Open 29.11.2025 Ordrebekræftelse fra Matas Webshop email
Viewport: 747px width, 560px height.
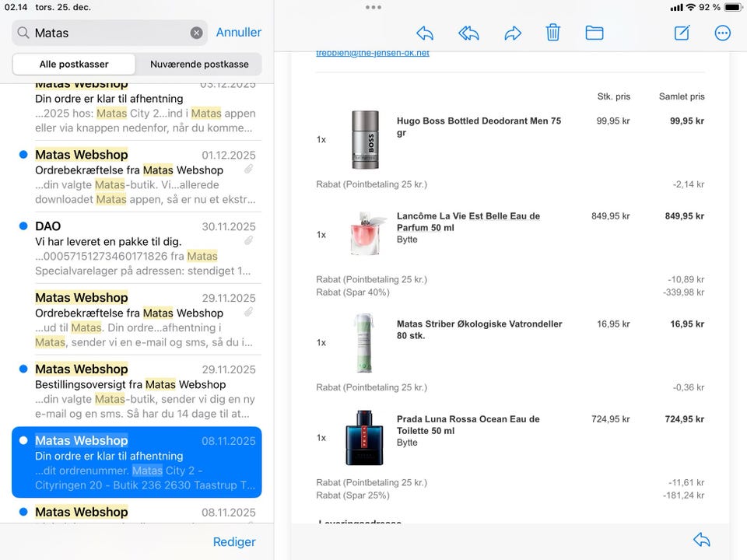point(137,319)
